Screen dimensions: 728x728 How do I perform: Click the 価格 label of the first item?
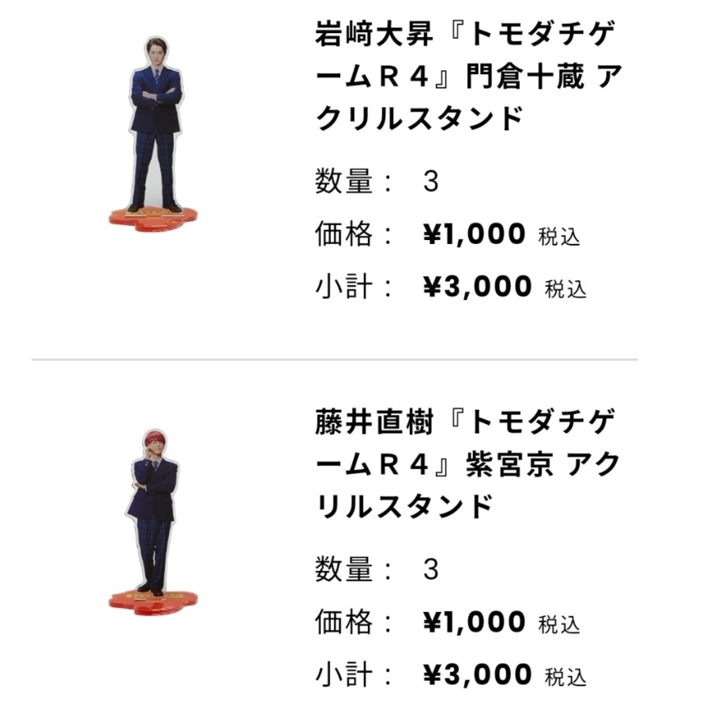(x=344, y=234)
